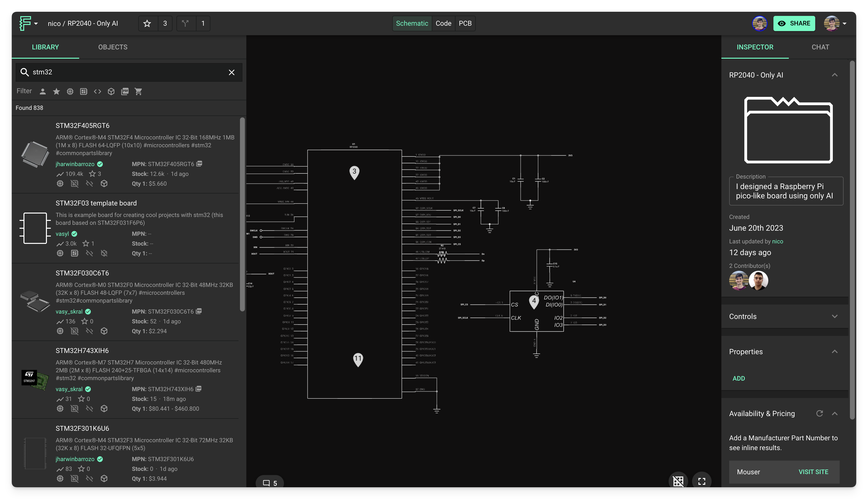Switch to the Schematic view
Image resolution: width=868 pixels, height=499 pixels.
412,23
